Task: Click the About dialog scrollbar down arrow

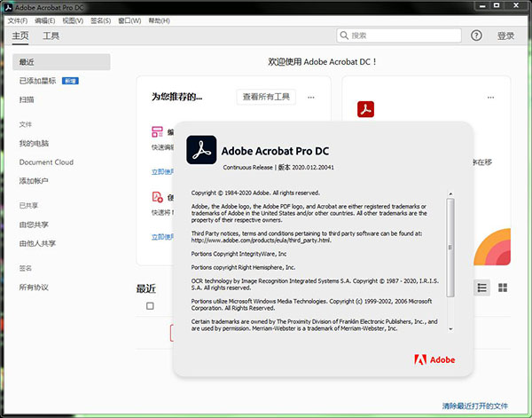Action: pos(450,328)
